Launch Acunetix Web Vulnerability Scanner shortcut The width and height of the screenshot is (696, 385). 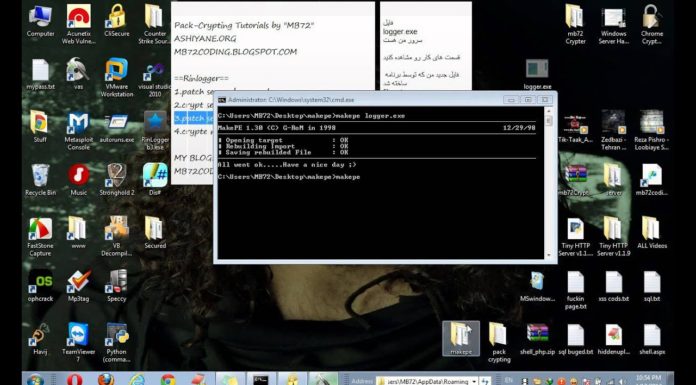(x=79, y=24)
